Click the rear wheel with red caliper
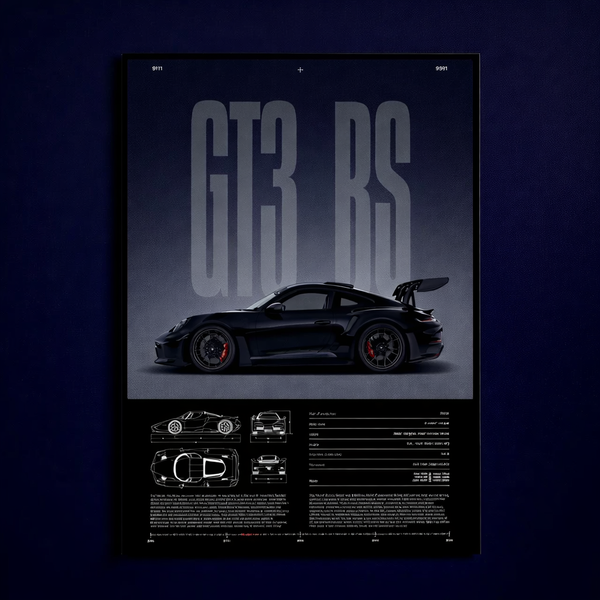The height and width of the screenshot is (600, 600). 382,348
